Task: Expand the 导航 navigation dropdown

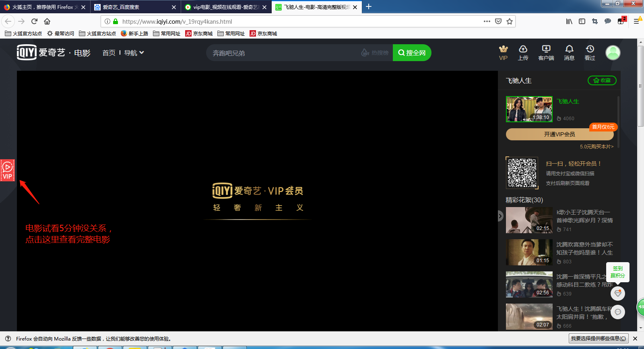Action: (x=134, y=53)
